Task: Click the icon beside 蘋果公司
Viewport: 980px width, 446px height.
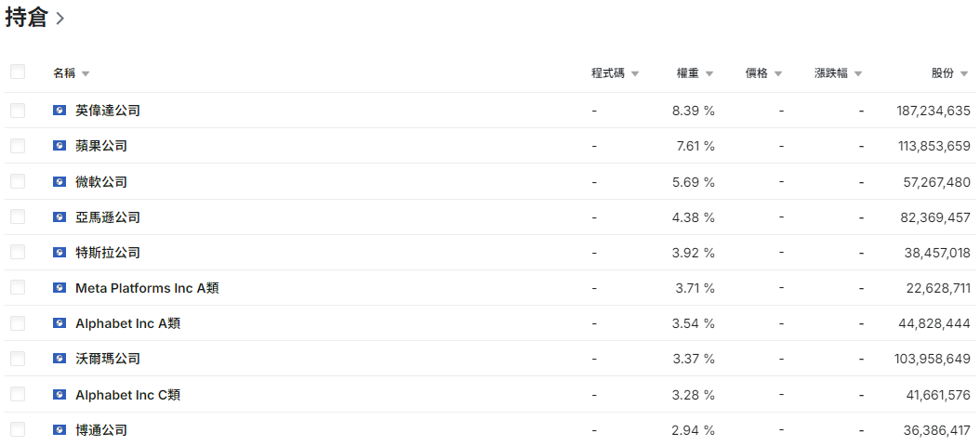Action: [60, 146]
